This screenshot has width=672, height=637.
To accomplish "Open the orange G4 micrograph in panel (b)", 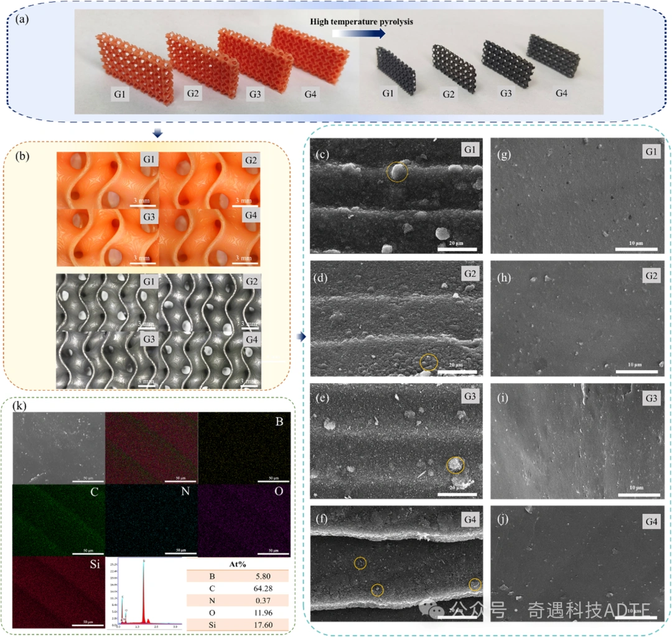I will pyautogui.click(x=210, y=238).
